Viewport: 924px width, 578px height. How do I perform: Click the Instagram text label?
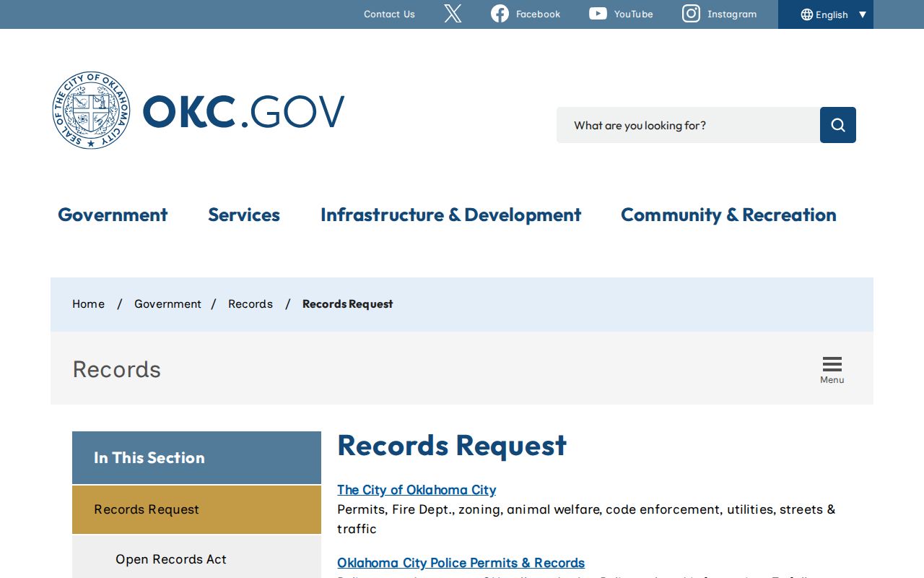click(732, 14)
